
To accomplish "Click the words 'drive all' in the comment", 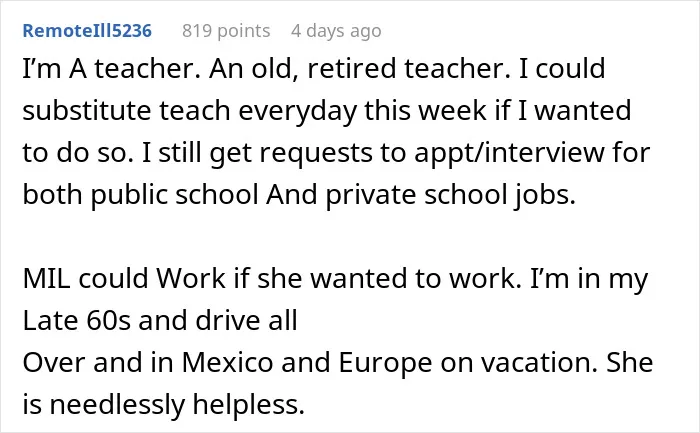I will tap(246, 321).
